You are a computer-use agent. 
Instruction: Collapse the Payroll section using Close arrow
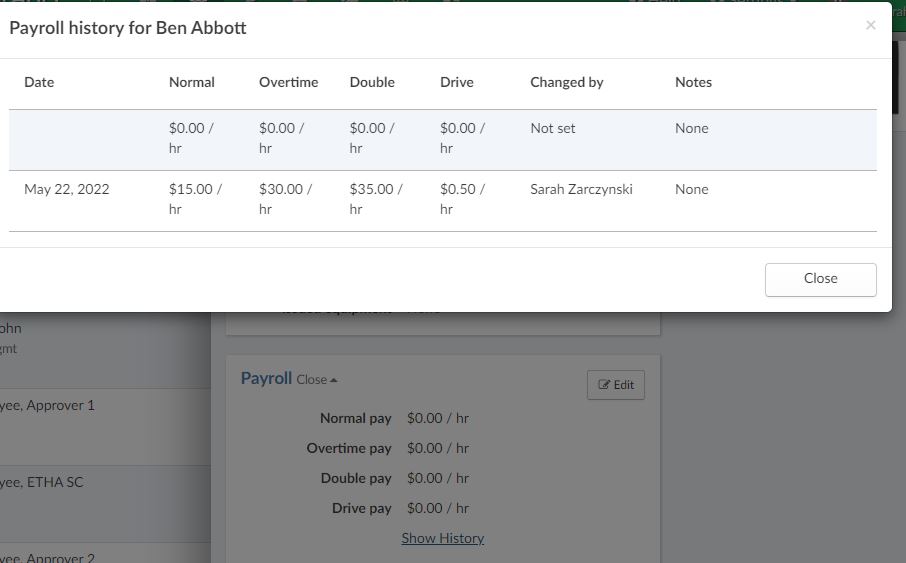pyautogui.click(x=317, y=380)
